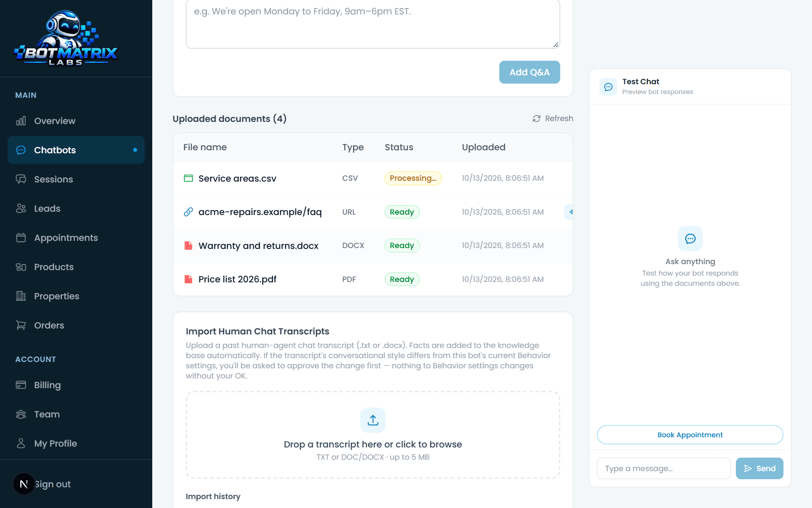Click the Billing card icon

21,385
